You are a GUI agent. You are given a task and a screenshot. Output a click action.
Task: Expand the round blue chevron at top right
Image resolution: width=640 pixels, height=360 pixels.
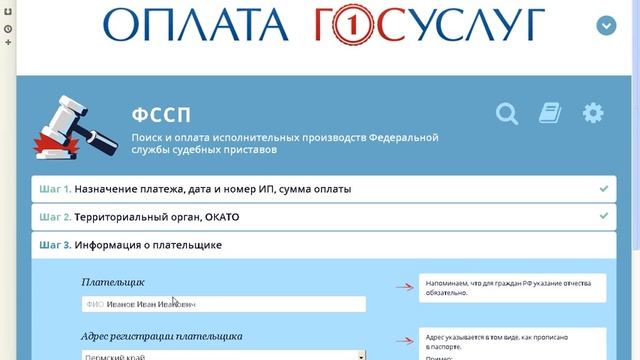606,26
